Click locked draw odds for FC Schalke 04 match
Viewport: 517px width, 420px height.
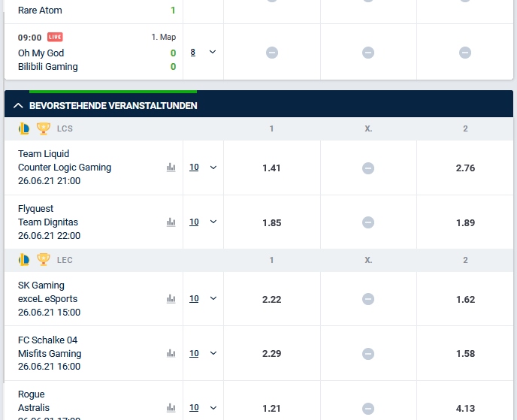click(368, 354)
